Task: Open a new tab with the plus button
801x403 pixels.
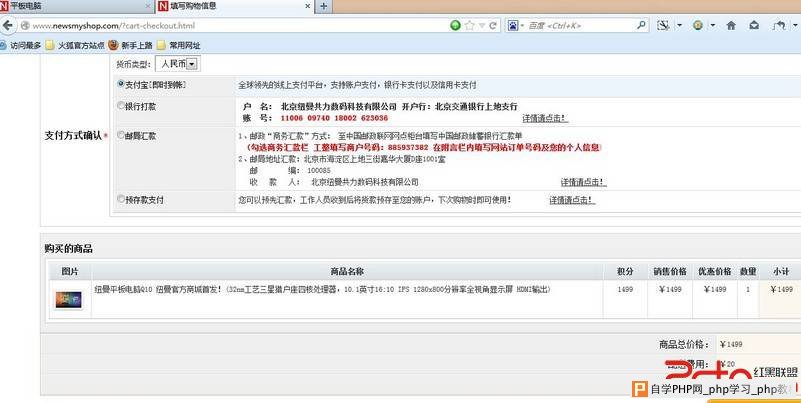Action: (x=323, y=6)
